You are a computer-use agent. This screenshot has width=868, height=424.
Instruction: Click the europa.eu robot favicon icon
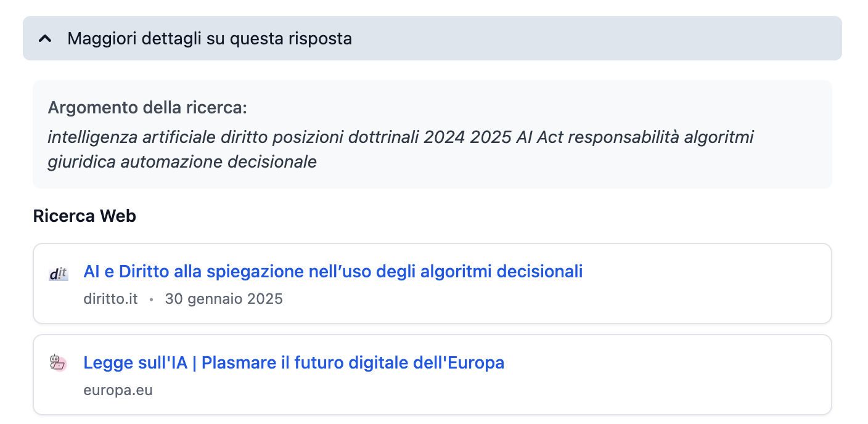tap(57, 363)
